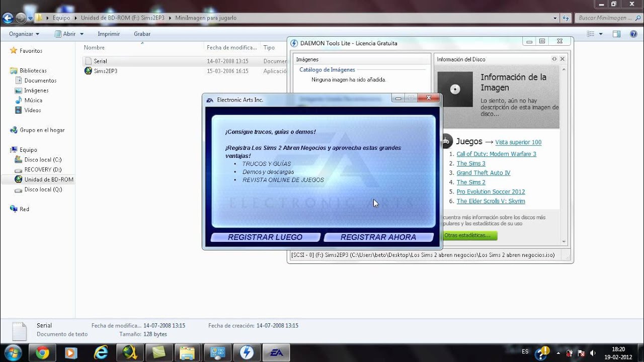Open the recent locations dropdown next to forward arrow
The image size is (644, 362).
pos(31,18)
